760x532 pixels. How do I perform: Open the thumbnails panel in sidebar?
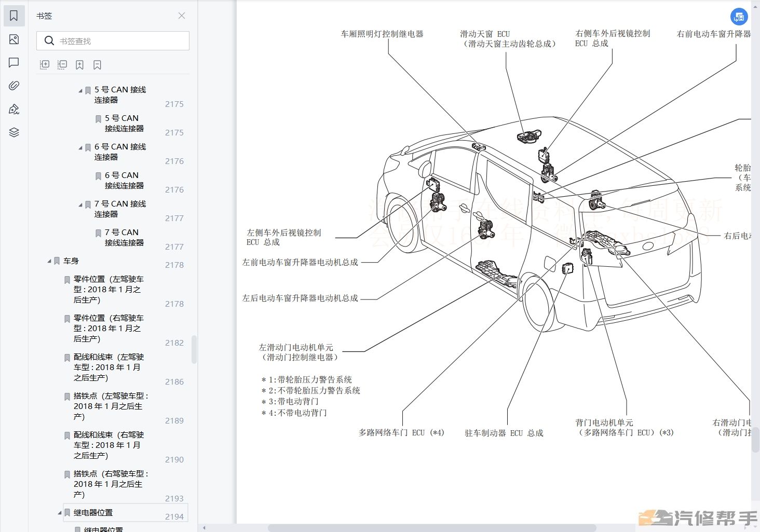[x=14, y=39]
